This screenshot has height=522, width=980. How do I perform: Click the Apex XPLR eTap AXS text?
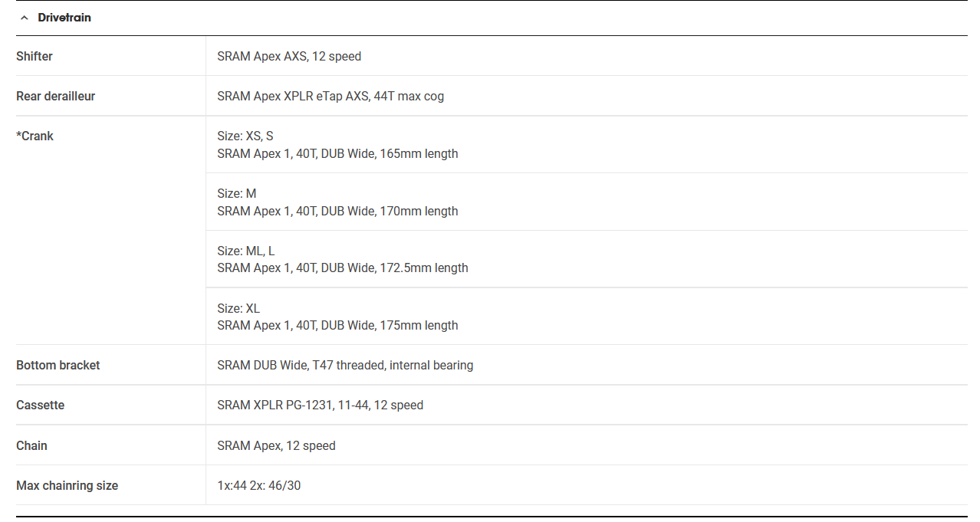pos(310,96)
